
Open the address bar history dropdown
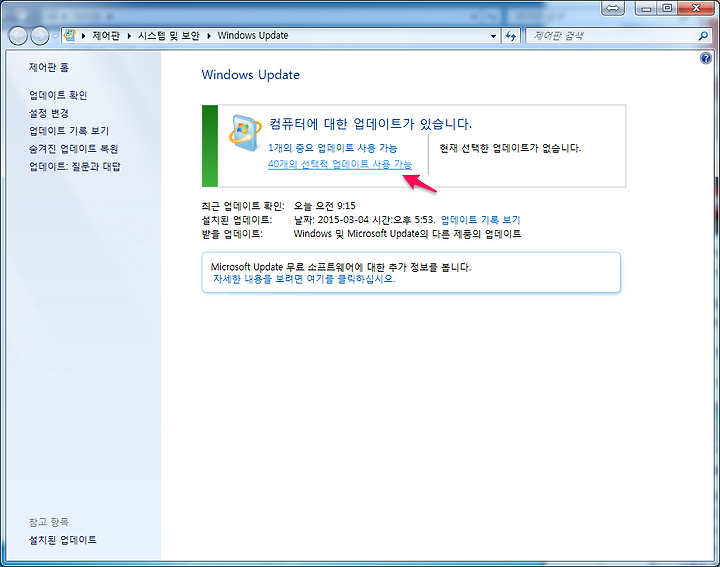pyautogui.click(x=493, y=36)
